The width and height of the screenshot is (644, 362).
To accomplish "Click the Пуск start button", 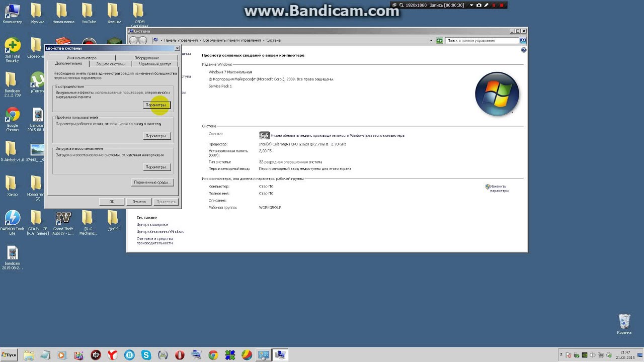I will [9, 355].
